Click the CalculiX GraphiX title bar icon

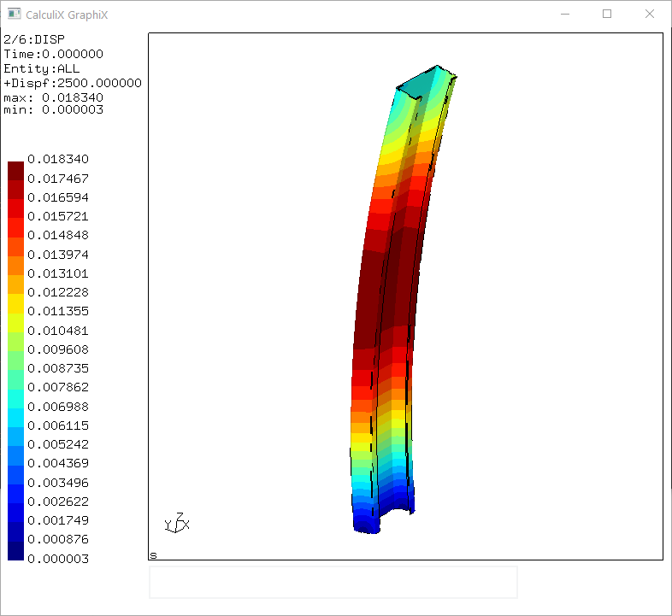[x=15, y=14]
